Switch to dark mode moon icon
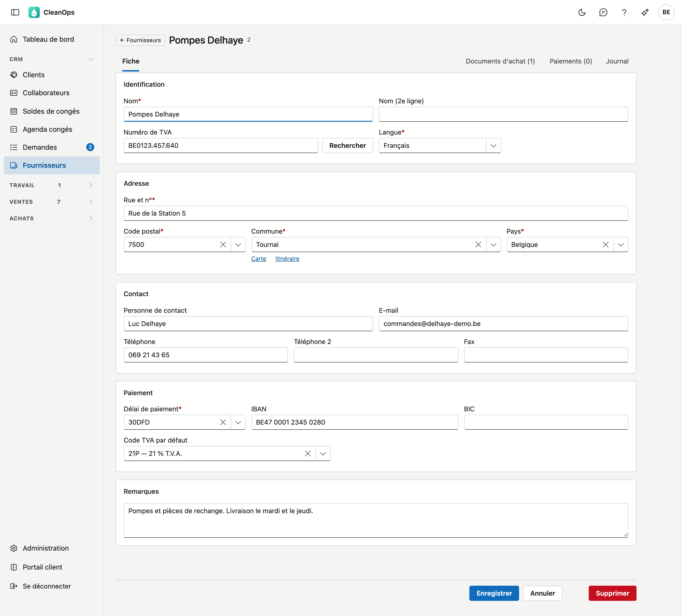682x616 pixels. tap(582, 12)
